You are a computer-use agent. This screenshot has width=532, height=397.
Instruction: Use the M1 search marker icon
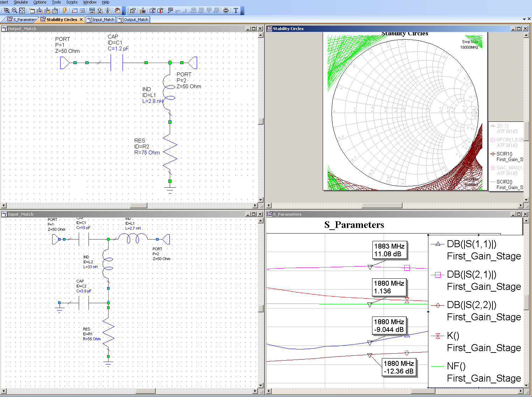coord(209,11)
